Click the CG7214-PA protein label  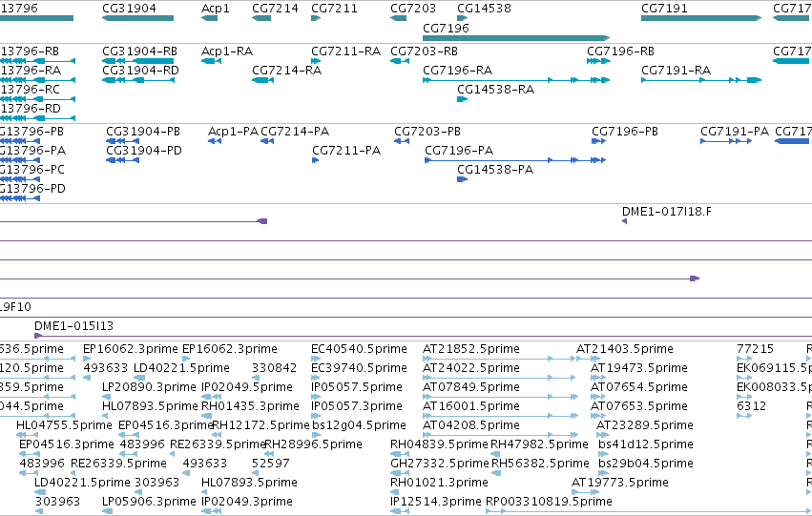[295, 132]
